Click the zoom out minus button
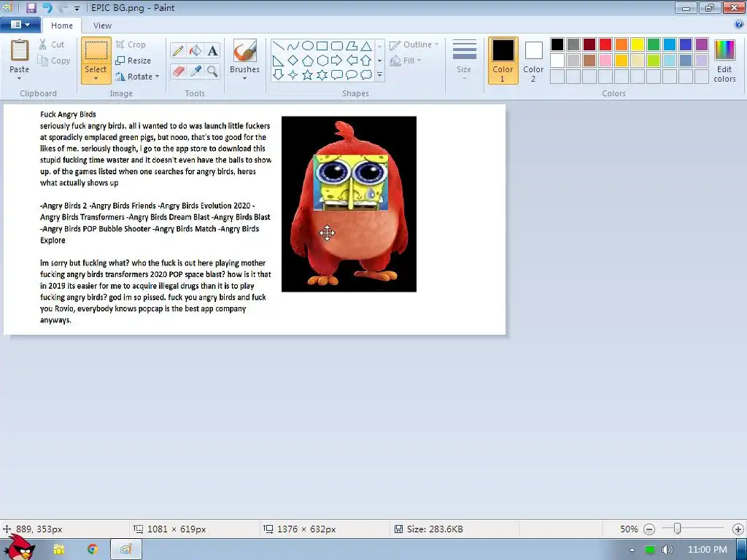Screen dimensions: 747x560 tap(649, 529)
